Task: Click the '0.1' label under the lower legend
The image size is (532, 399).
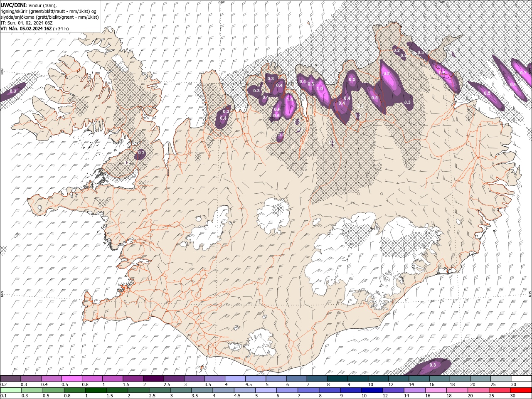Action: (4, 396)
